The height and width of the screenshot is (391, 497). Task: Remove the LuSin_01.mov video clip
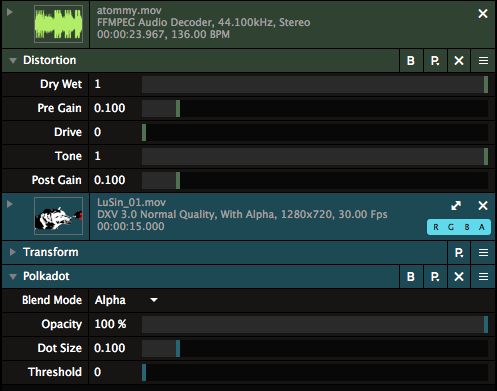tap(483, 206)
